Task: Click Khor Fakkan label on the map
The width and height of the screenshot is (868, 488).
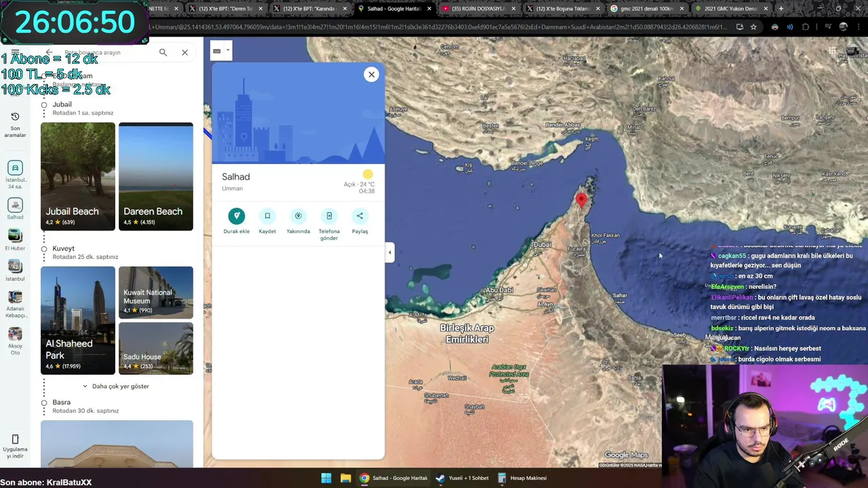Action: 605,236
